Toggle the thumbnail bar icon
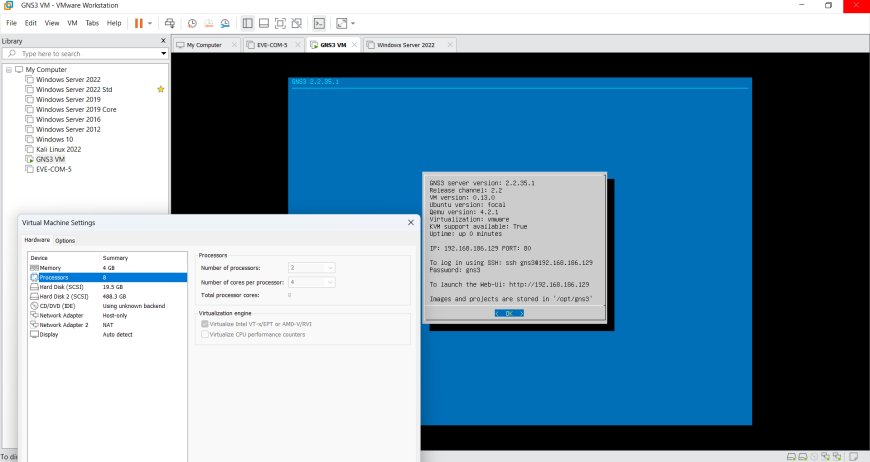The image size is (870, 462). tap(264, 23)
